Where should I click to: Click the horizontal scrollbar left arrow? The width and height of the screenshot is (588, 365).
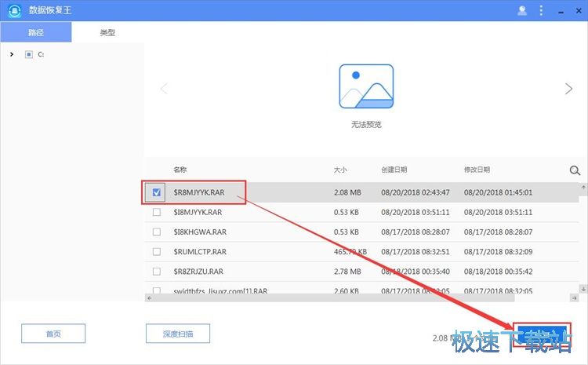(149, 297)
